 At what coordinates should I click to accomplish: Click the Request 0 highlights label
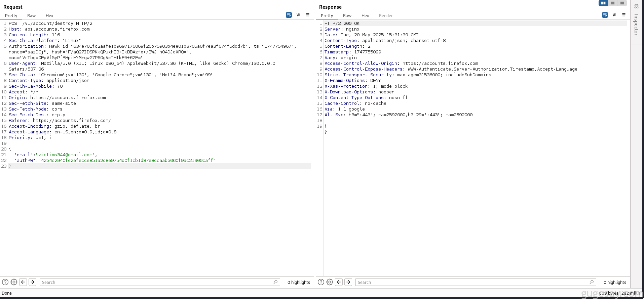point(299,282)
